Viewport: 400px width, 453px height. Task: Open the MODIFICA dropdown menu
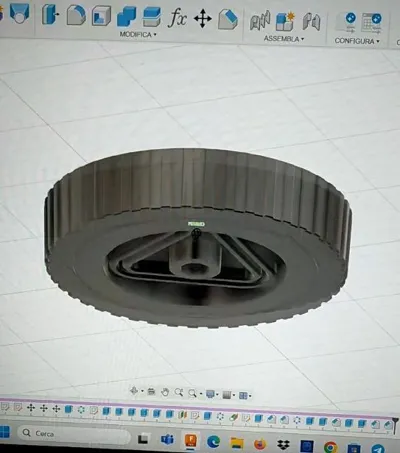138,34
